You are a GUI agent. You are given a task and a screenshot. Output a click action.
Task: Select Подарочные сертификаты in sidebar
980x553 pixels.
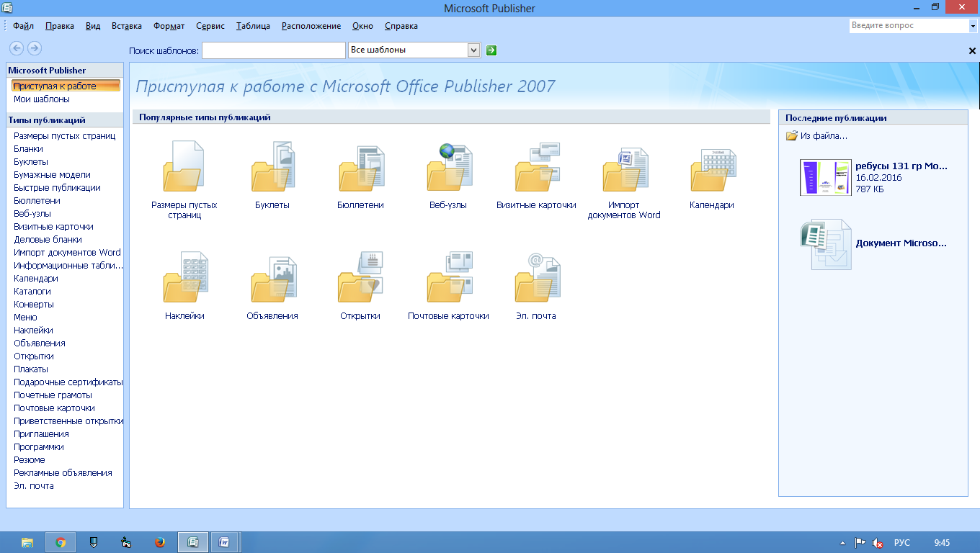point(68,382)
